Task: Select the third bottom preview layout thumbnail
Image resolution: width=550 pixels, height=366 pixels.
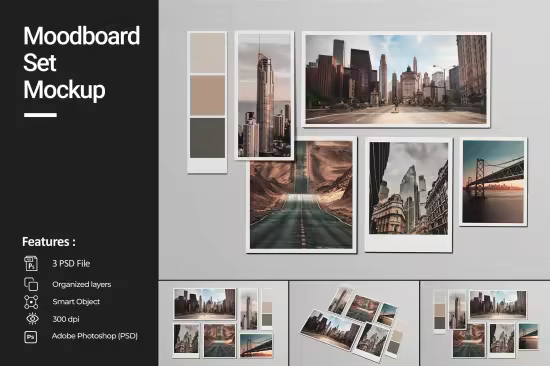Action: click(x=485, y=323)
